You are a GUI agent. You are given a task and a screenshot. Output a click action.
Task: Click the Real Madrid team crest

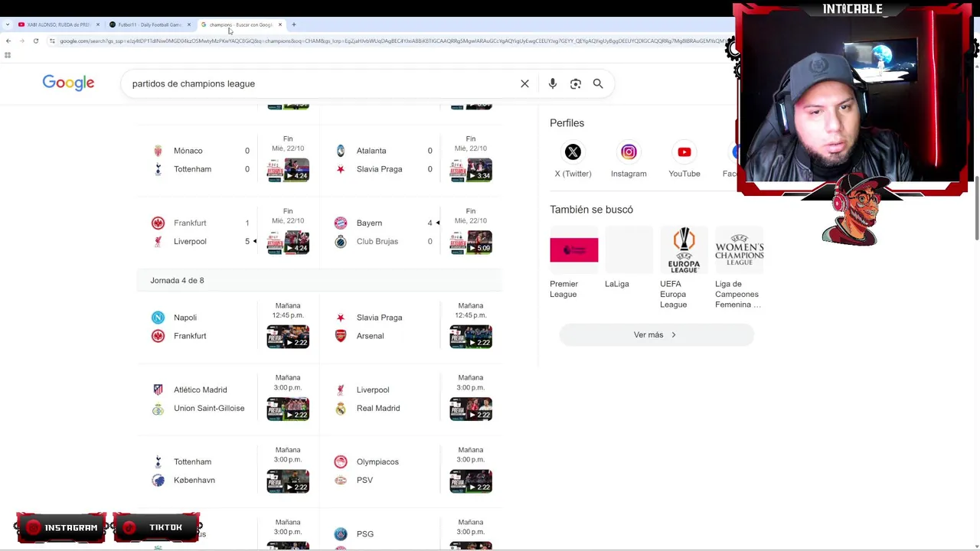[341, 408]
